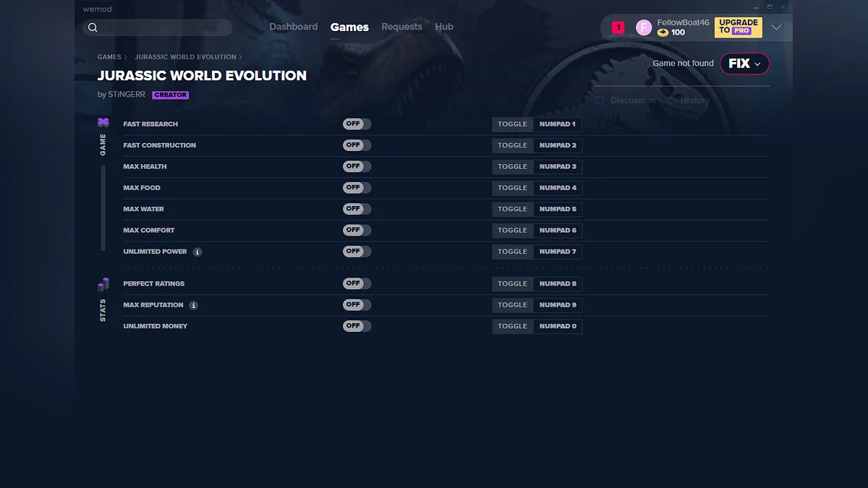
Task: Toggle Fast Research switch
Action: [x=357, y=124]
